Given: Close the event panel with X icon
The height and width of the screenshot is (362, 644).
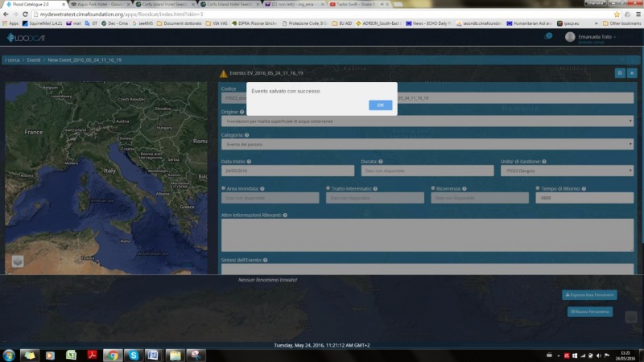Looking at the screenshot, I should point(632,73).
